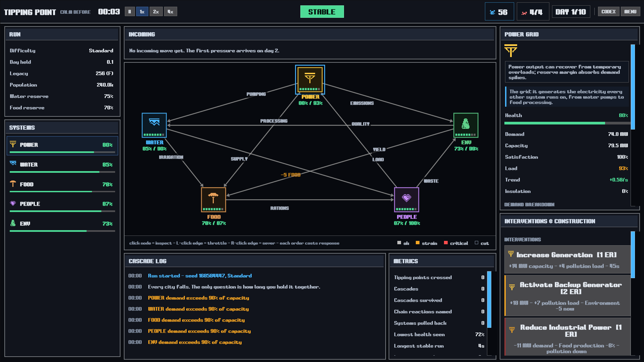This screenshot has height=362, width=644.
Task: Click the Interventions panel scrollbar
Action: [633, 255]
